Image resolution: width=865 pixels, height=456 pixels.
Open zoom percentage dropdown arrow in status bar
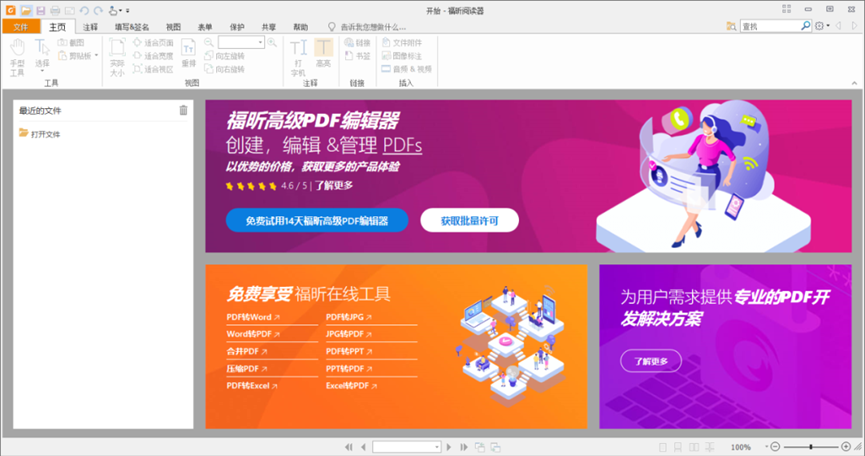(766, 447)
